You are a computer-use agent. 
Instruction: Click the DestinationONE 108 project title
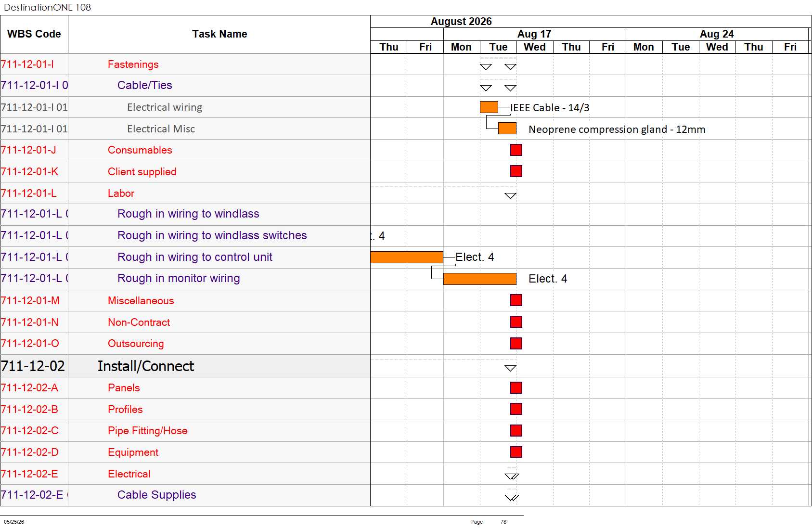click(47, 7)
